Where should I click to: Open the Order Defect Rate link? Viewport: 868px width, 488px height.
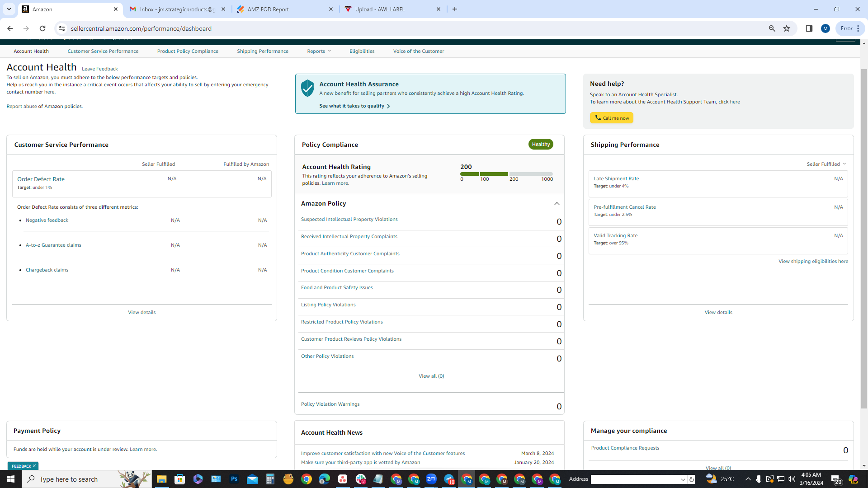41,179
